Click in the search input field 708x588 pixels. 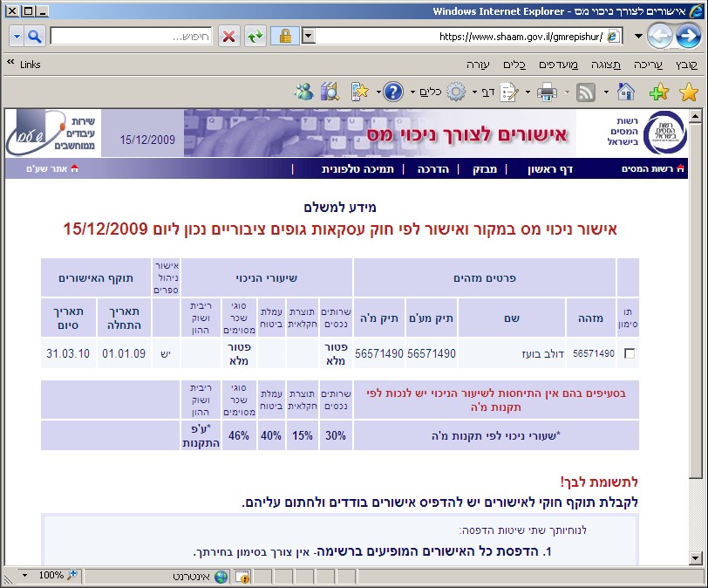(131, 37)
